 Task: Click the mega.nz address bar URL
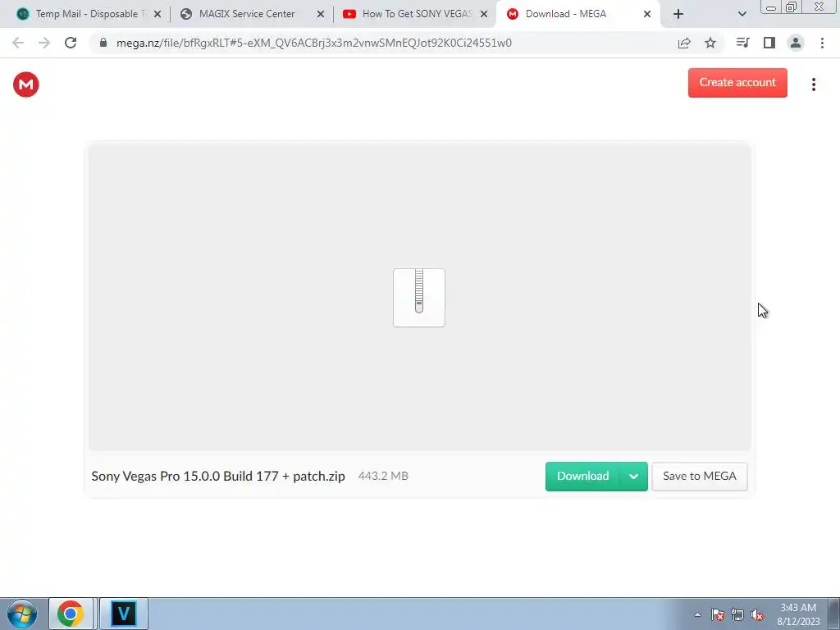314,43
